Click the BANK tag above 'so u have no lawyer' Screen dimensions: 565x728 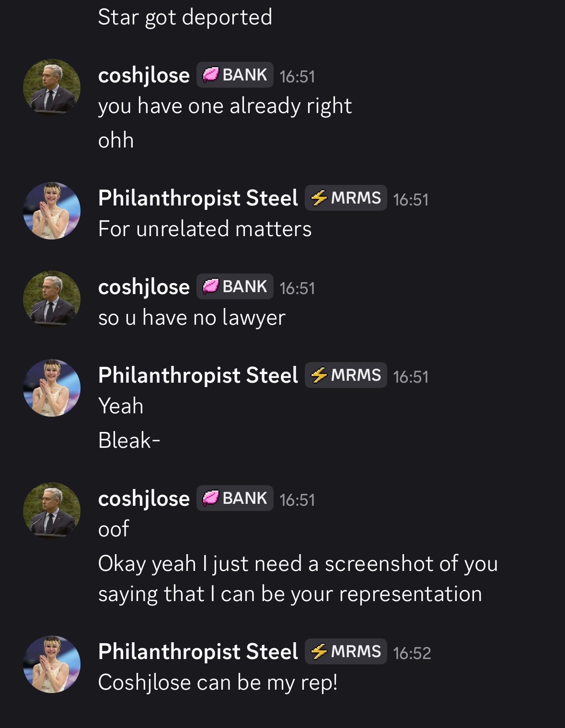(x=235, y=286)
